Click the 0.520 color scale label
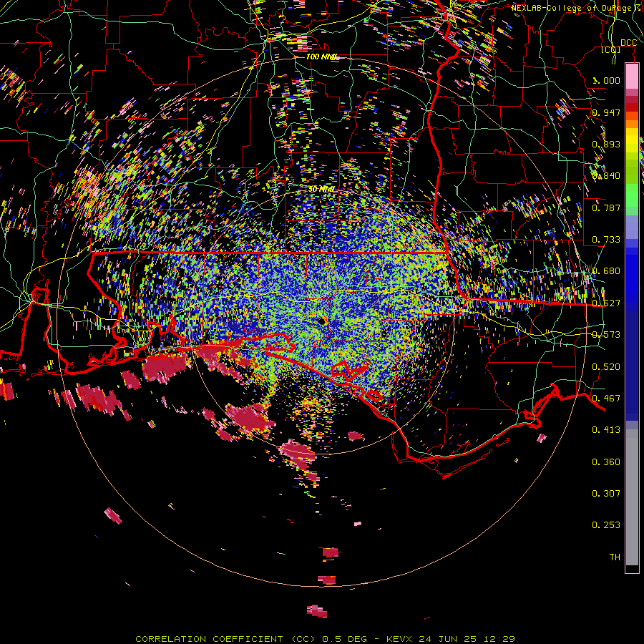Viewport: 644px width, 644px height. 606,367
